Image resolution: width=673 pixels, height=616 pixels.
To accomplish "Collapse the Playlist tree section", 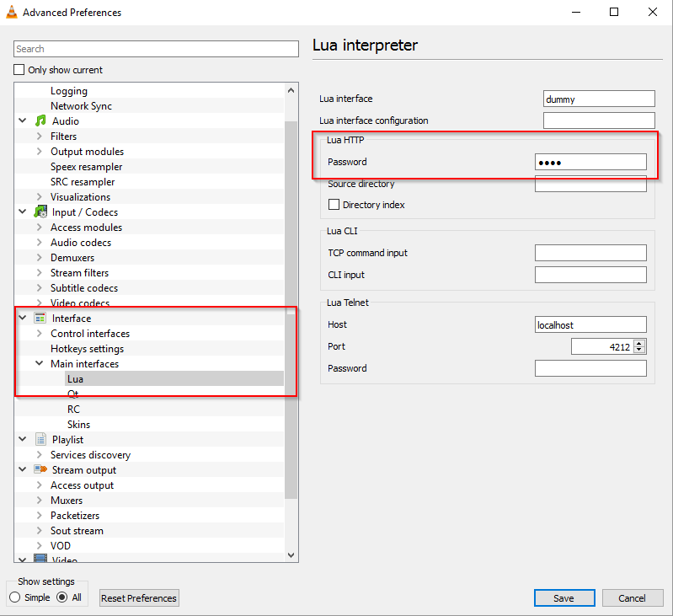I will [23, 439].
